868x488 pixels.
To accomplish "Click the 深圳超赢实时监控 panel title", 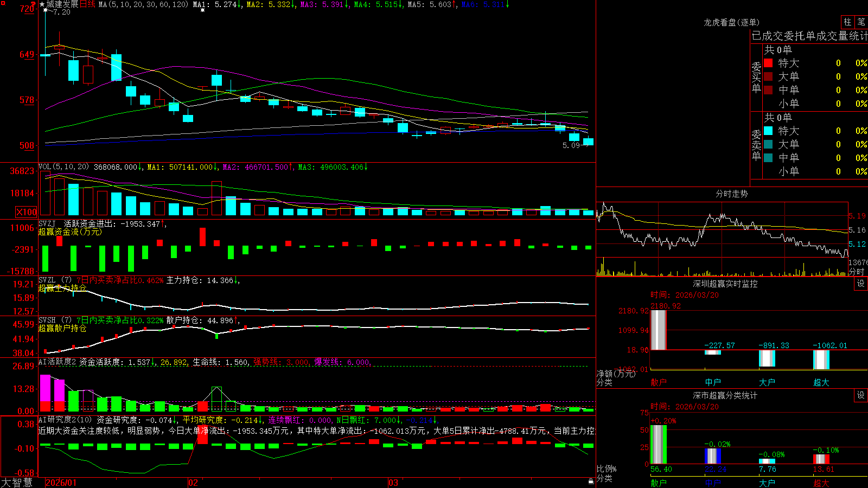I will coord(725,284).
